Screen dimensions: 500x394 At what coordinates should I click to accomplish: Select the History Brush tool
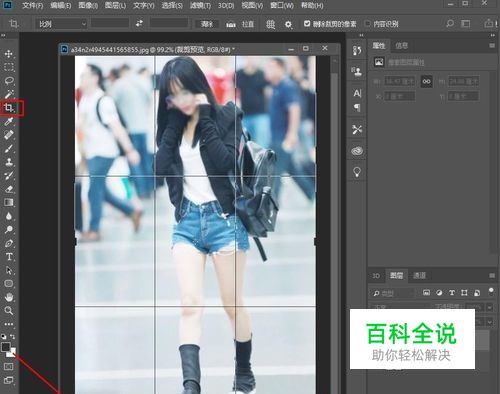coord(9,175)
